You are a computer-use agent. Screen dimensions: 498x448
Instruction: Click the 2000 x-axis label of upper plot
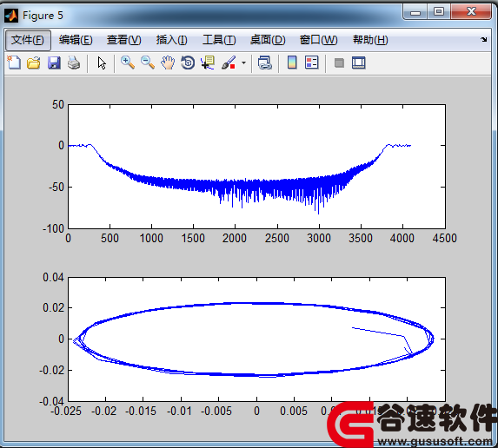coord(235,238)
